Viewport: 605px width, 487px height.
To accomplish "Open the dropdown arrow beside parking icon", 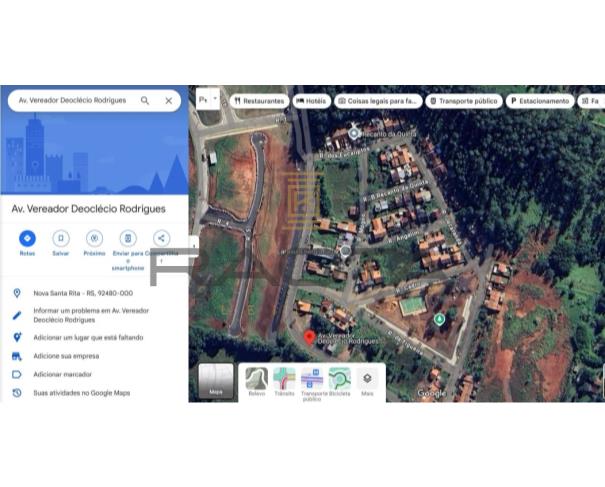I will point(215,99).
